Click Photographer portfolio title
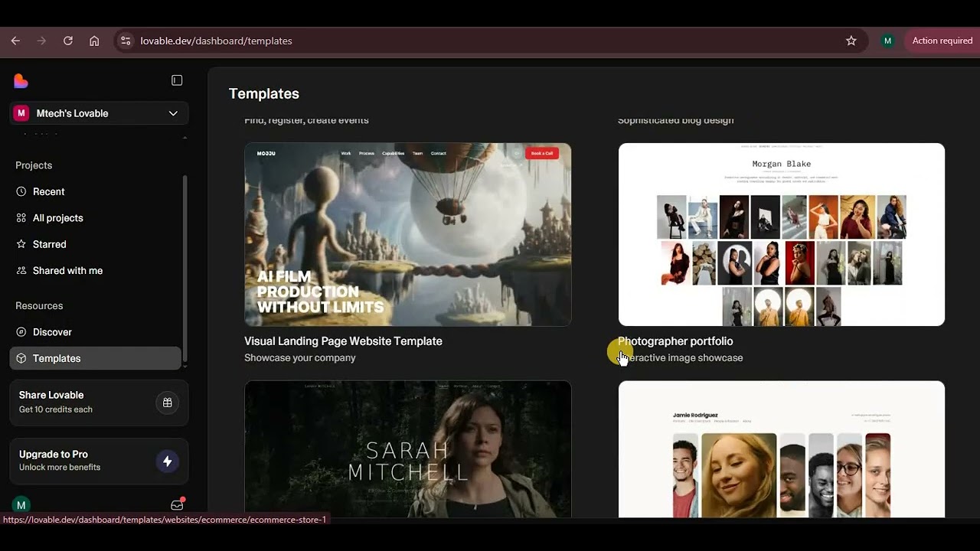This screenshot has height=551, width=980. [x=675, y=341]
